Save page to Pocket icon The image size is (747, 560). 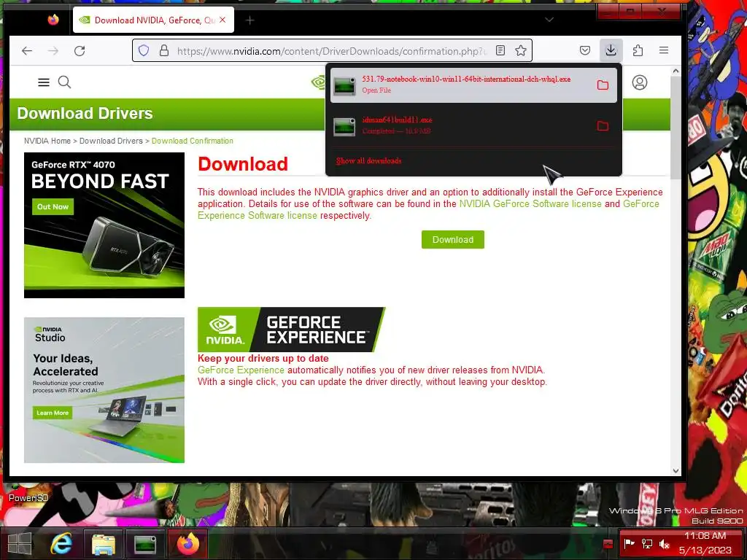point(585,50)
